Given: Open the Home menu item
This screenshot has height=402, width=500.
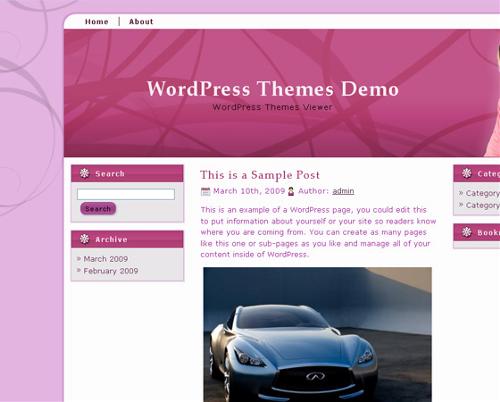Looking at the screenshot, I should 97,22.
